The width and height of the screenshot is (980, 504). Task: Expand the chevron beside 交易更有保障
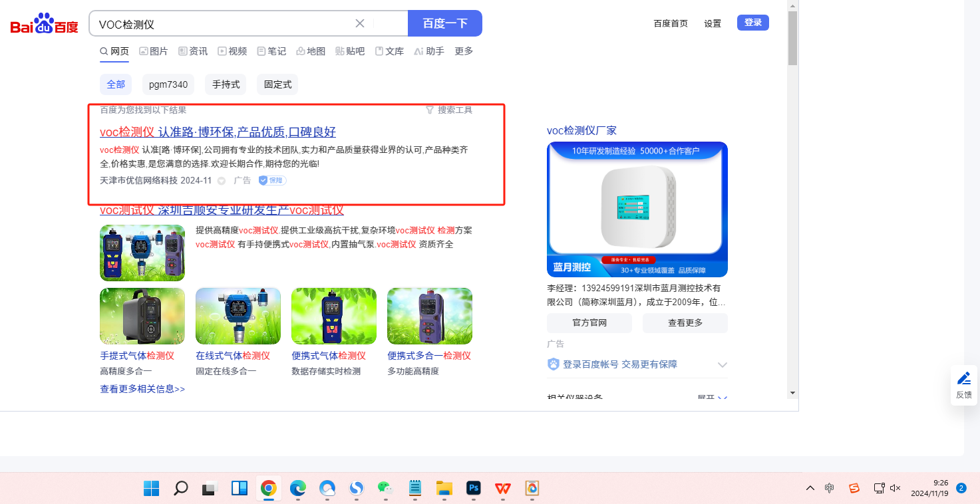pos(723,365)
